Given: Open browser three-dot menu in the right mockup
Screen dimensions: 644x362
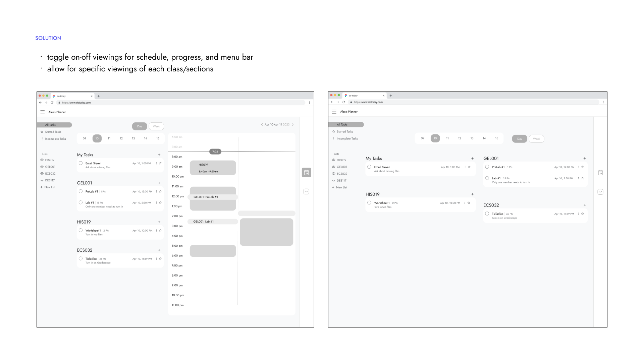Looking at the screenshot, I should 603,102.
